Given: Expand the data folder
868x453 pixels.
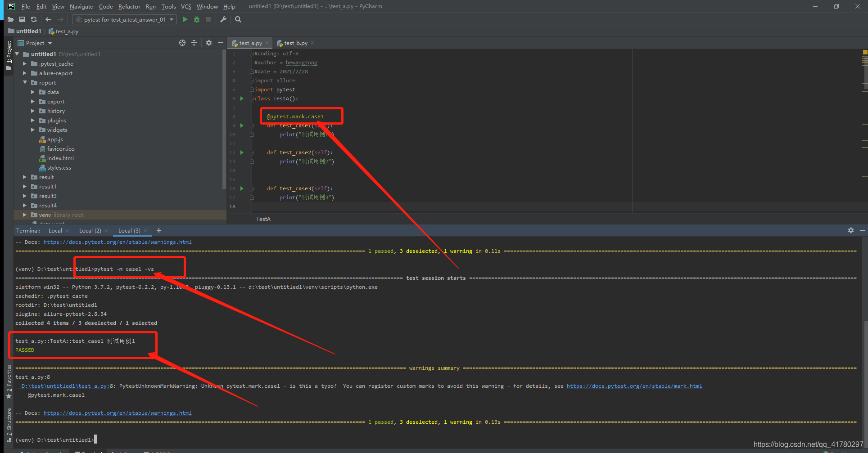Looking at the screenshot, I should click(x=33, y=92).
